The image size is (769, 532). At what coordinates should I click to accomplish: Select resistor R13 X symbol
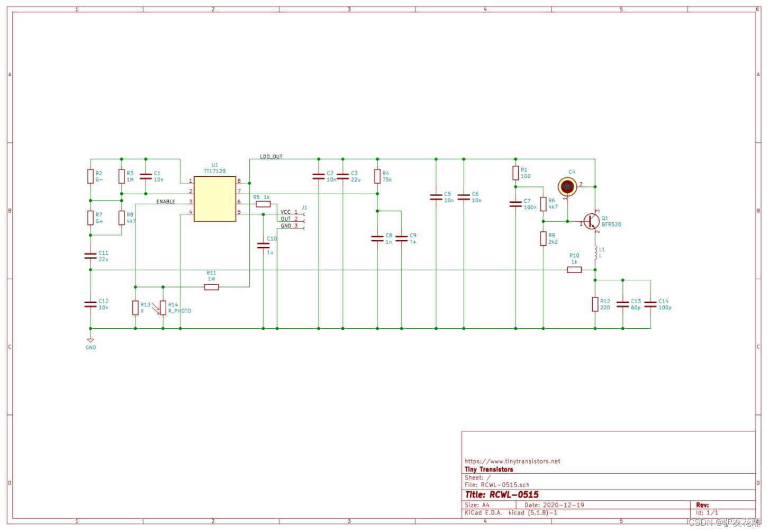pyautogui.click(x=135, y=308)
